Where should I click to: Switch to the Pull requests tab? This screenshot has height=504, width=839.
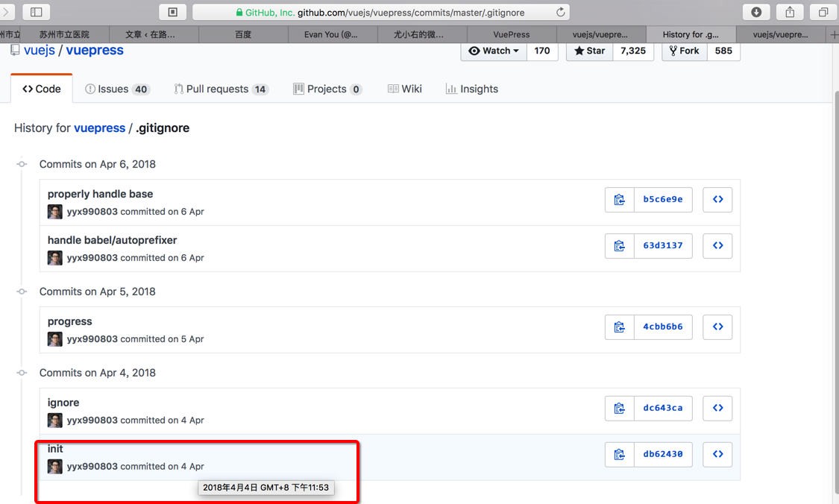(221, 89)
